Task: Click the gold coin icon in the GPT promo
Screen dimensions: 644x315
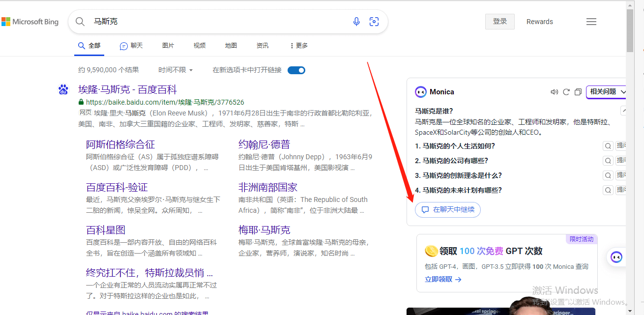Action: (x=431, y=251)
